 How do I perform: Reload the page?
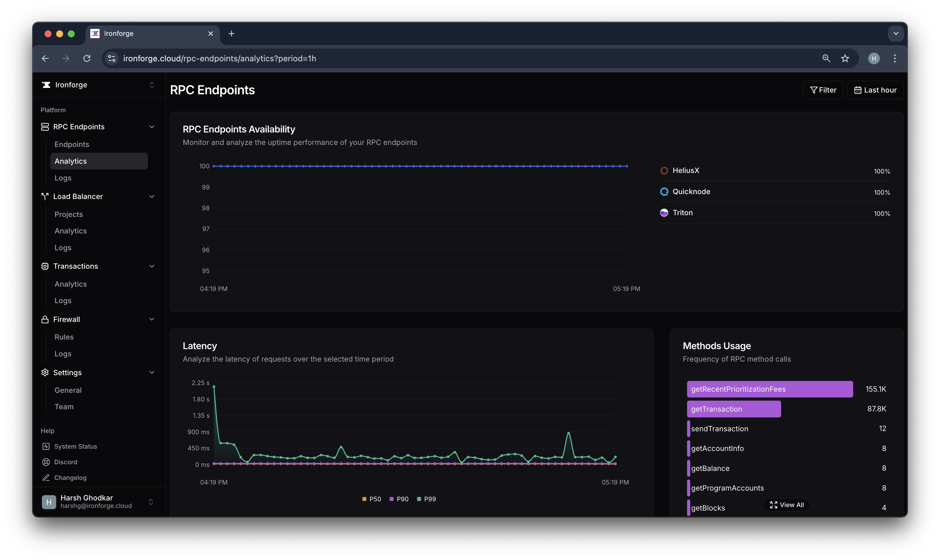pos(87,58)
